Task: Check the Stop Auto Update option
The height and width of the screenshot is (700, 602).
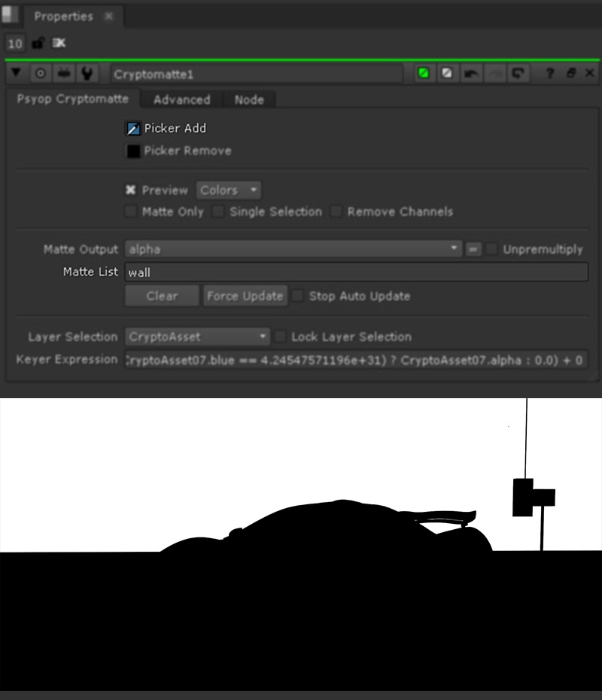Action: tap(298, 296)
